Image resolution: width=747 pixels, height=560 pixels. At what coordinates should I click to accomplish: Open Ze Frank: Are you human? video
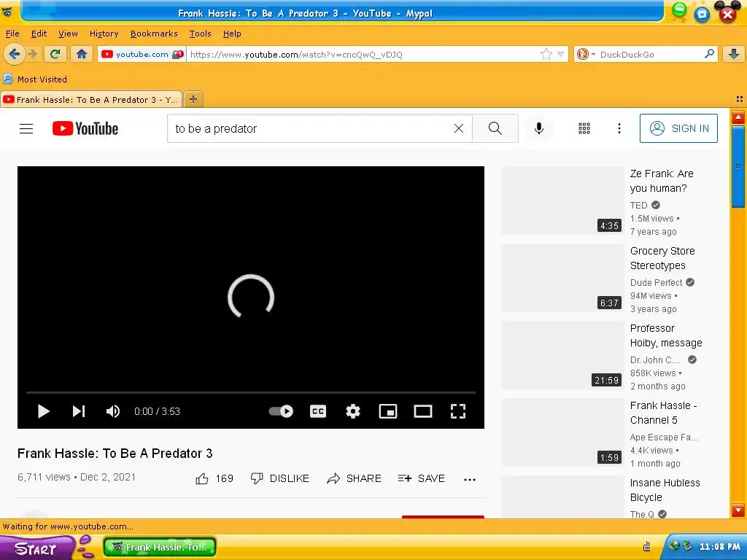pyautogui.click(x=661, y=181)
